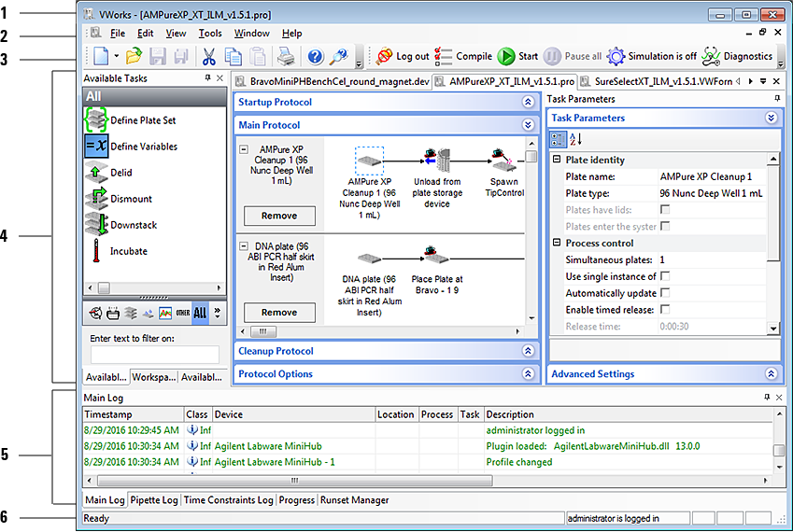Switch to the Time Constraints Log tab

coord(229,500)
